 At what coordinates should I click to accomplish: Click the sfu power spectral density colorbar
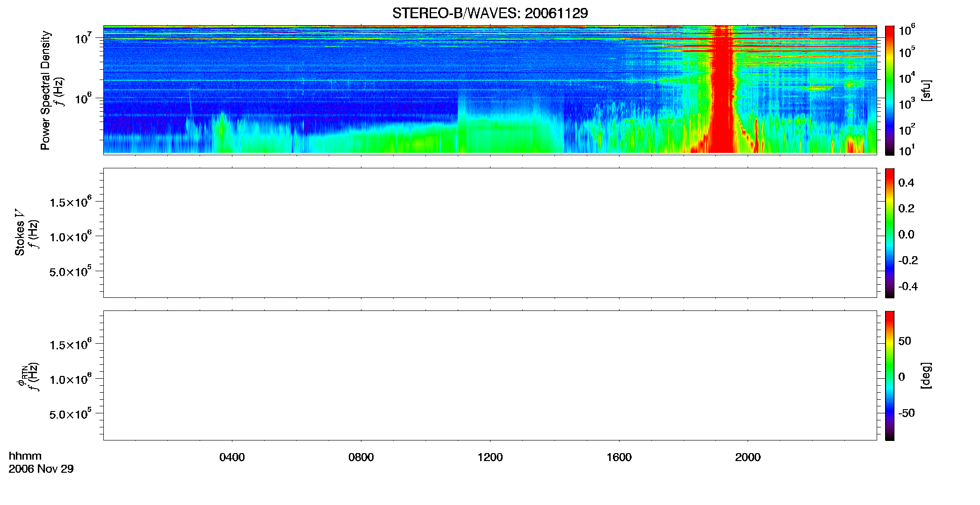(889, 90)
